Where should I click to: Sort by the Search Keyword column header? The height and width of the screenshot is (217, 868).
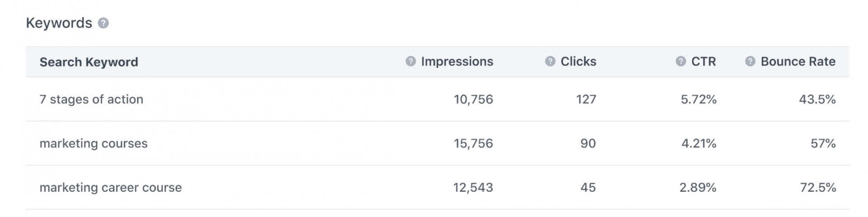(x=89, y=62)
